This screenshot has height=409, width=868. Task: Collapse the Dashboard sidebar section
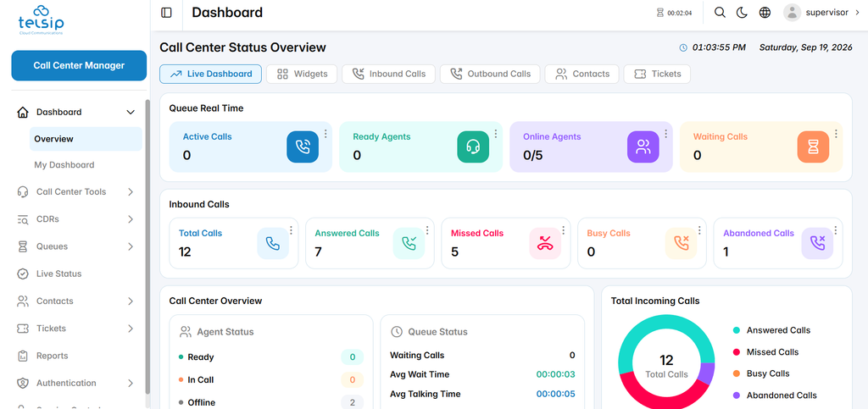pos(131,112)
